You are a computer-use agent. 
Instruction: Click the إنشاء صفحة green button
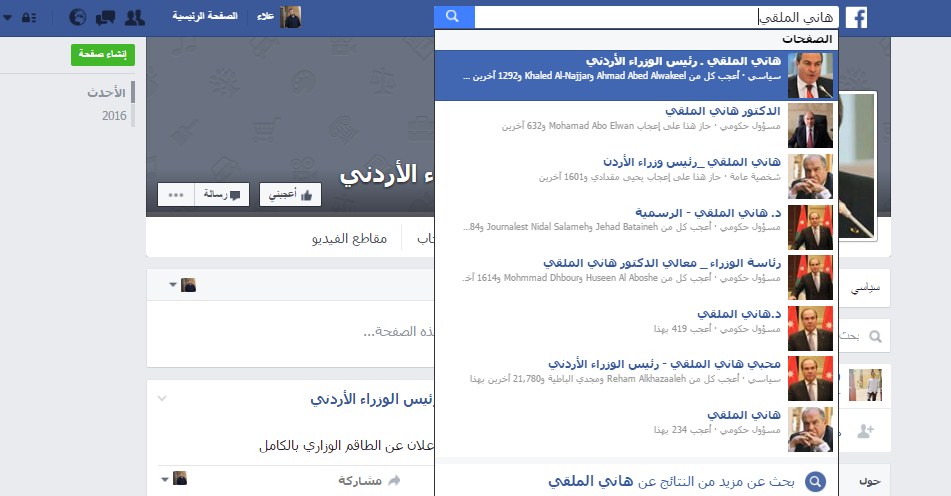click(102, 55)
